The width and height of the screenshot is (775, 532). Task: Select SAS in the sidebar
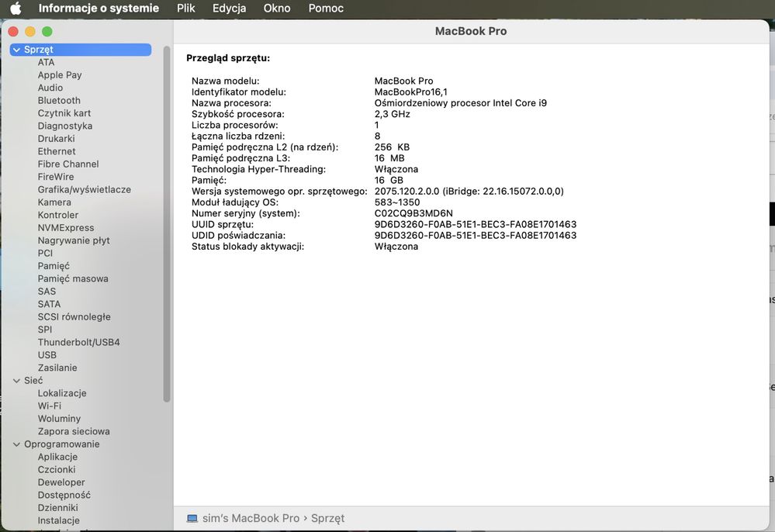[x=47, y=292]
